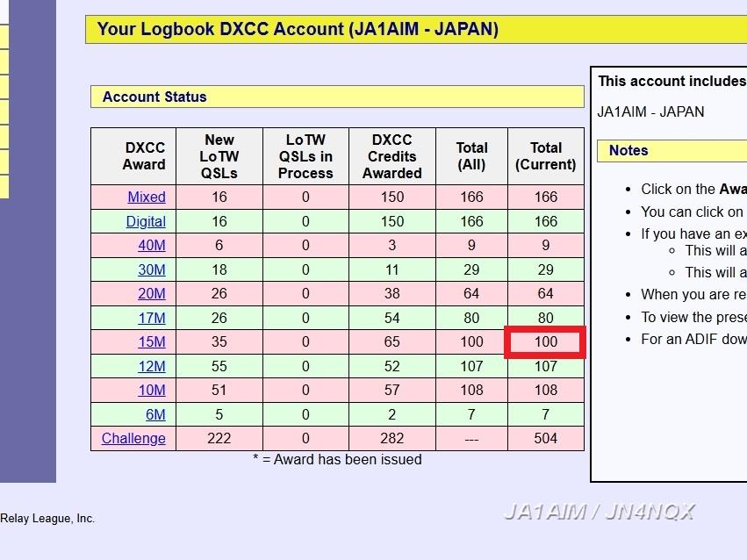Click the LoTW QSLs in Process header
The image size is (747, 560).
(x=305, y=156)
